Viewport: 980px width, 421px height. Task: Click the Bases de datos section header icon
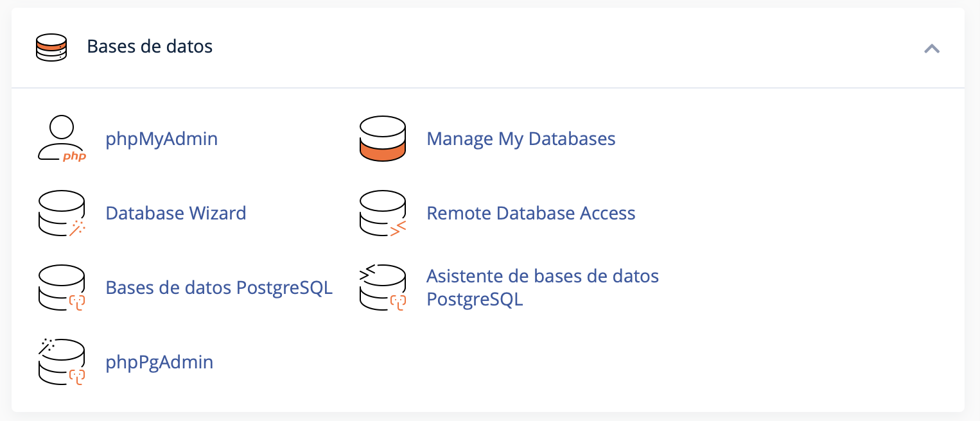[51, 47]
